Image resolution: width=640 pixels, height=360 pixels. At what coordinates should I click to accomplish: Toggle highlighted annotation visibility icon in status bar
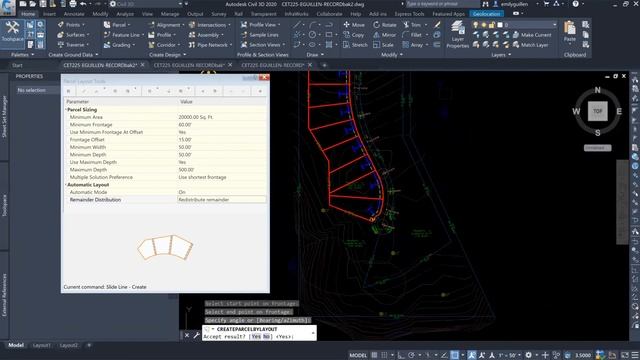click(472, 355)
